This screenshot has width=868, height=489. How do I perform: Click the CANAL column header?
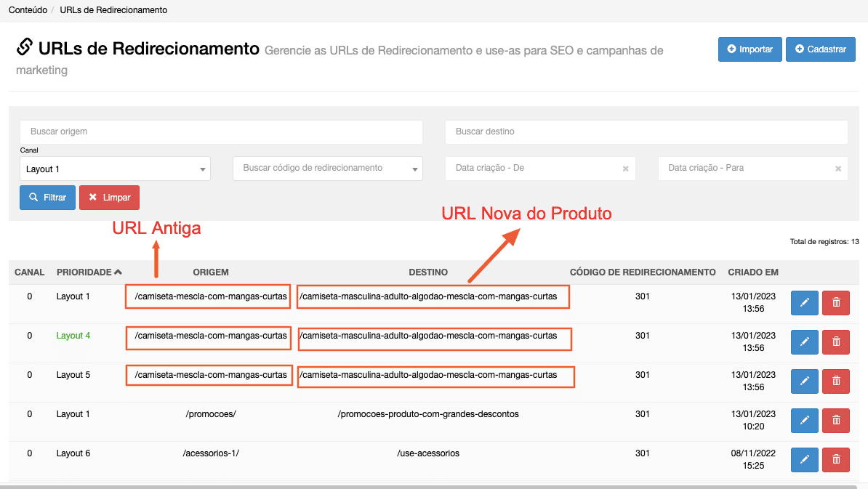coord(29,272)
